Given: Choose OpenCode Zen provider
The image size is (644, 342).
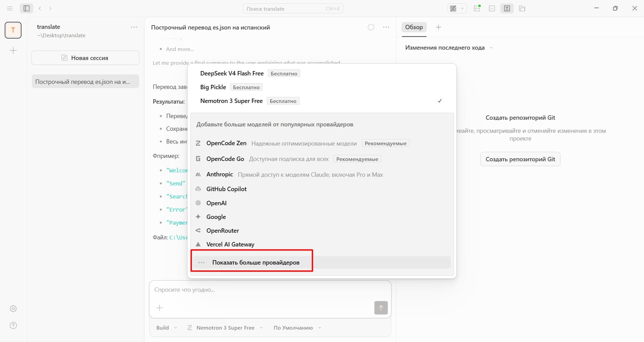Looking at the screenshot, I should [x=322, y=143].
